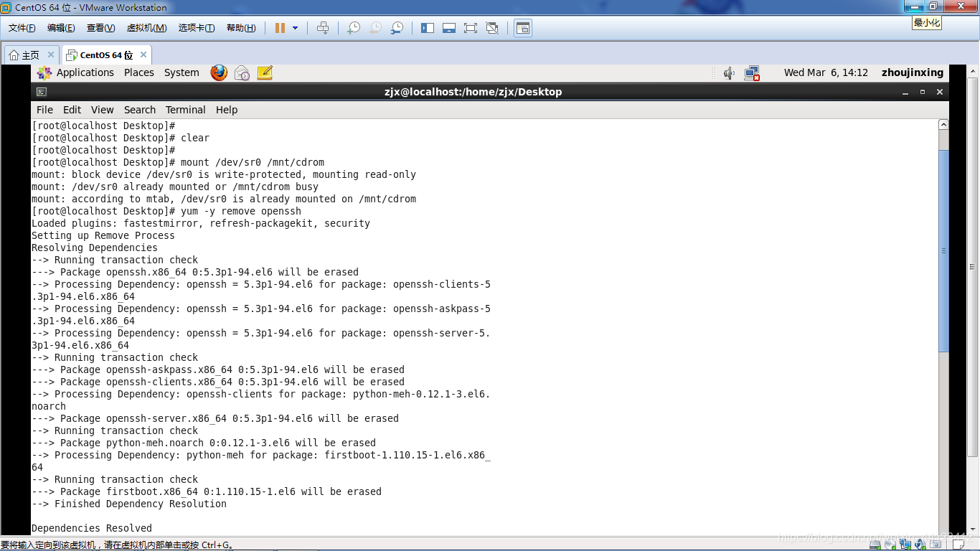Click the date and time Wed Mar 6, 14:12

pyautogui.click(x=826, y=72)
